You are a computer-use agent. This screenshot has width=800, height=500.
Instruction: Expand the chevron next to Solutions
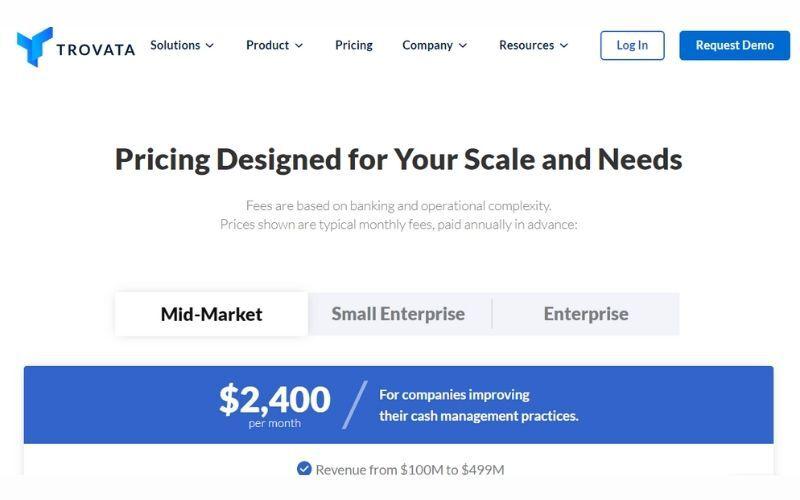pyautogui.click(x=210, y=46)
